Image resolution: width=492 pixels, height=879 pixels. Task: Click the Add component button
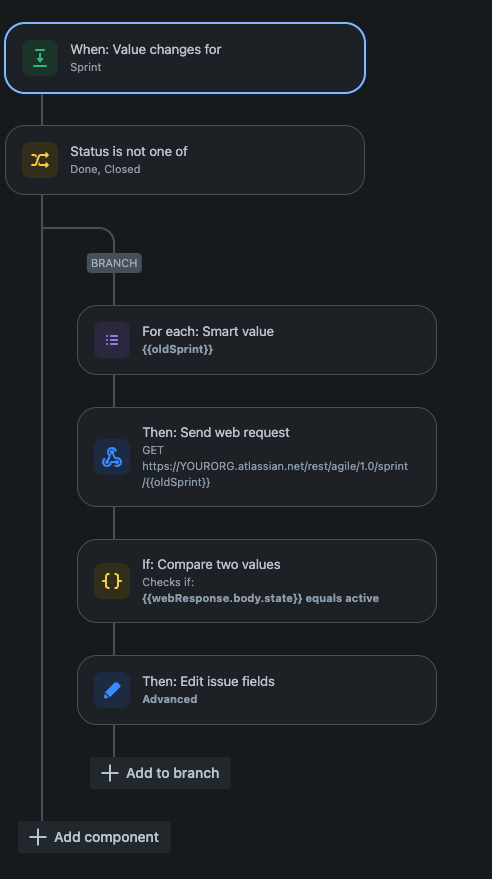point(94,837)
